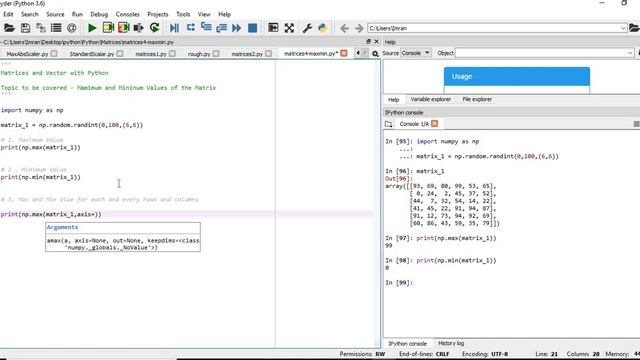Close matrices4-maxmin.py tab
Image resolution: width=640 pixels, height=360 pixels.
[x=344, y=53]
